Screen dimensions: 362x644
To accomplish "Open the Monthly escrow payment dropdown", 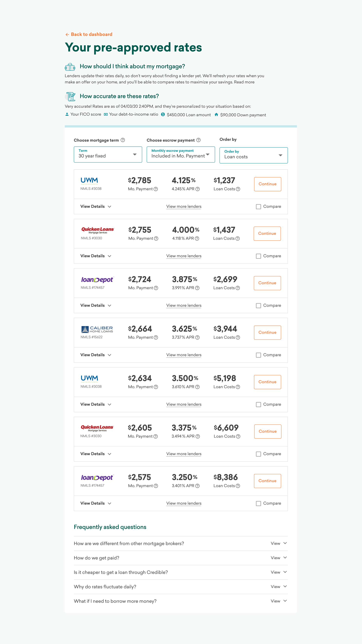I will (x=181, y=155).
